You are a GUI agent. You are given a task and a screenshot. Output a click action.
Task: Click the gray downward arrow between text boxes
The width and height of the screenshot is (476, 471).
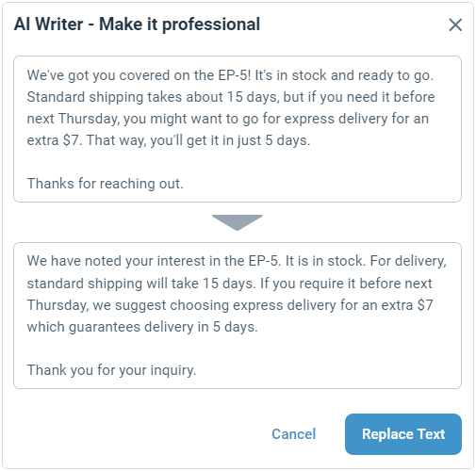[x=238, y=222]
